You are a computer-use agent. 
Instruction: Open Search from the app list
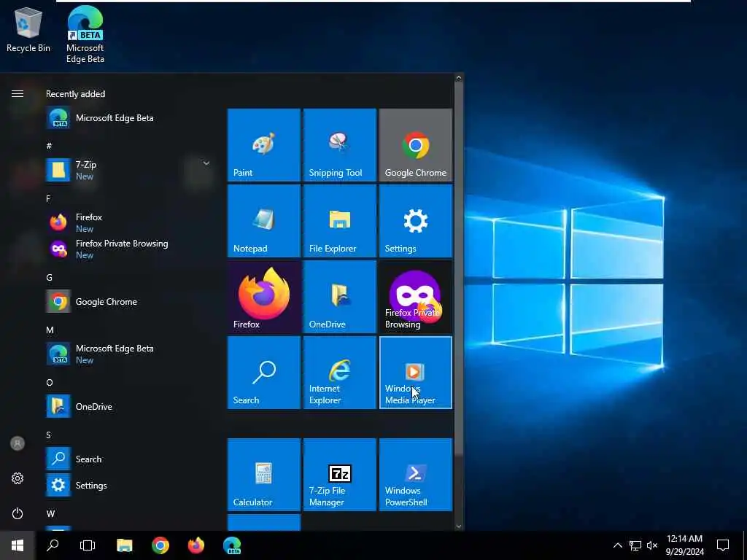click(128, 459)
